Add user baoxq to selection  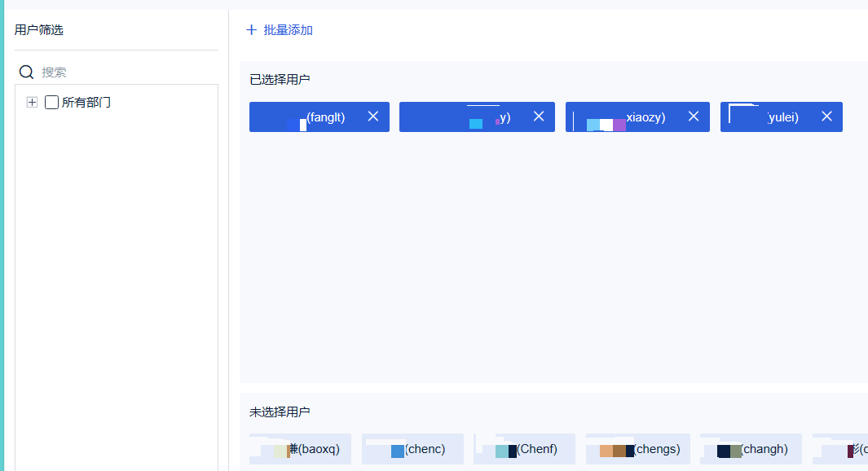pos(300,449)
